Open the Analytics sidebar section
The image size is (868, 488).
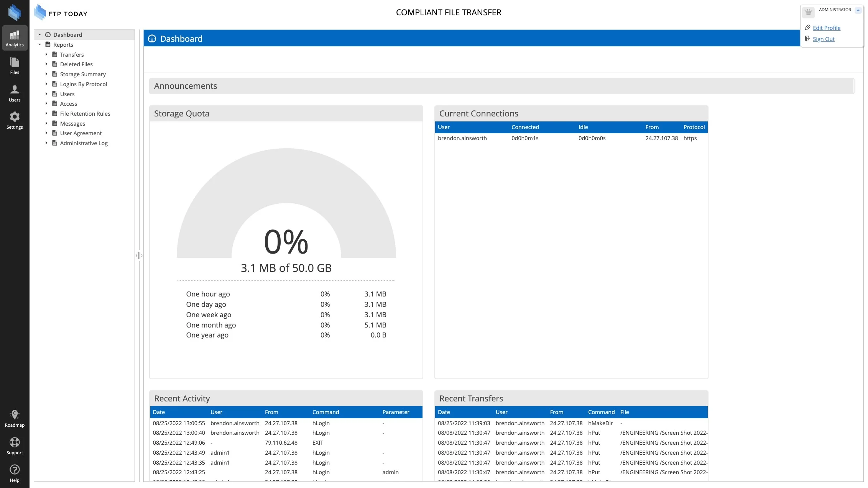pyautogui.click(x=15, y=38)
